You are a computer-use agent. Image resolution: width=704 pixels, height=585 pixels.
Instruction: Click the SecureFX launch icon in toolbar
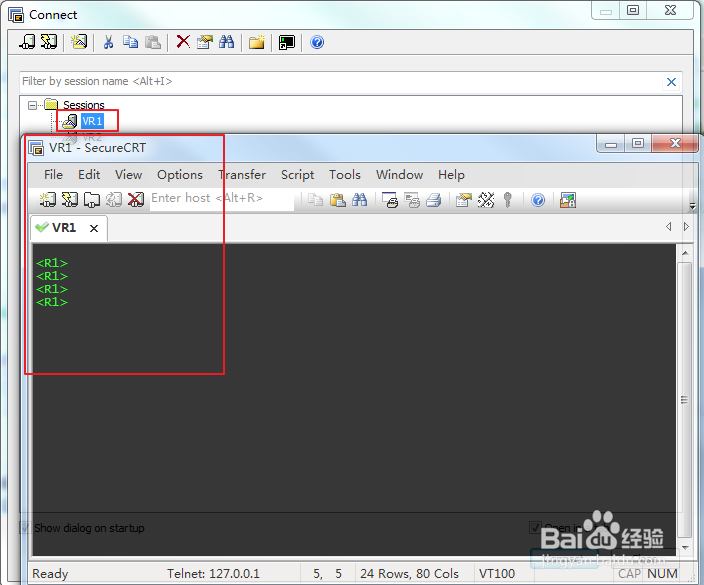[x=568, y=200]
